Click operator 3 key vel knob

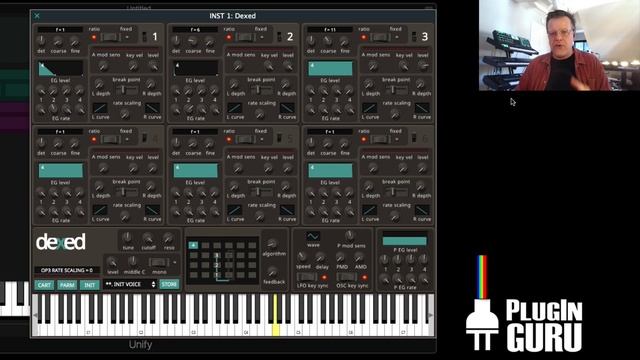pyautogui.click(x=403, y=66)
